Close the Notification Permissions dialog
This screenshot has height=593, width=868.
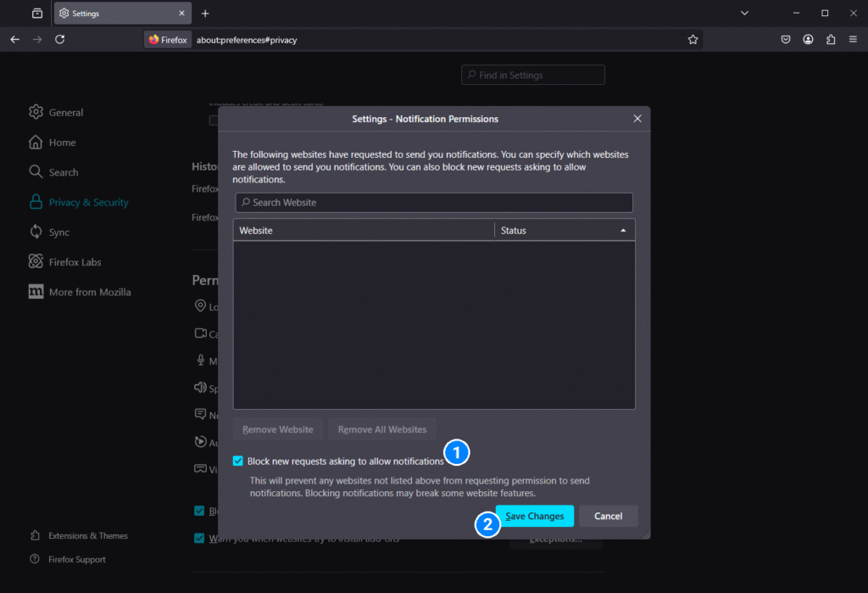637,119
